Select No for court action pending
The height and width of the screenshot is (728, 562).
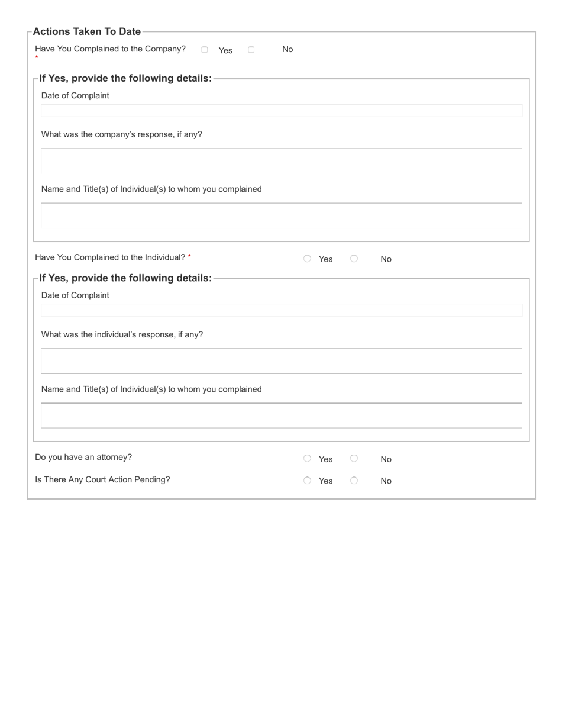[x=354, y=480]
